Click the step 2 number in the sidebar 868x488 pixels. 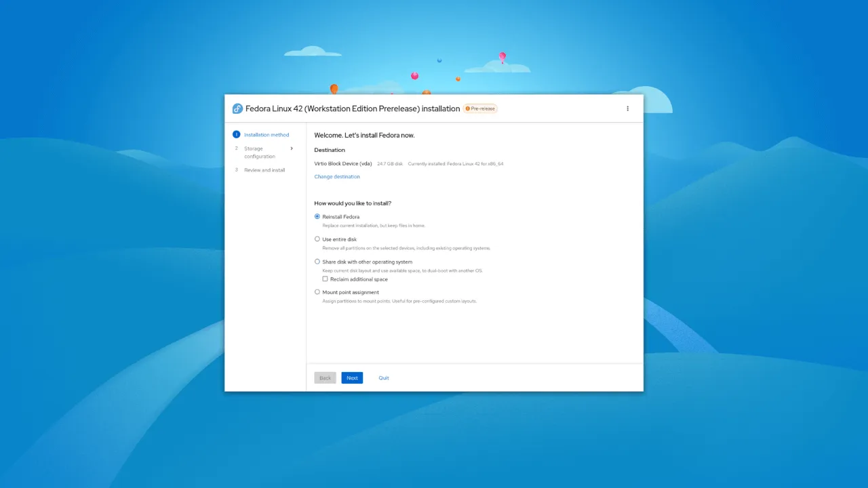point(237,148)
